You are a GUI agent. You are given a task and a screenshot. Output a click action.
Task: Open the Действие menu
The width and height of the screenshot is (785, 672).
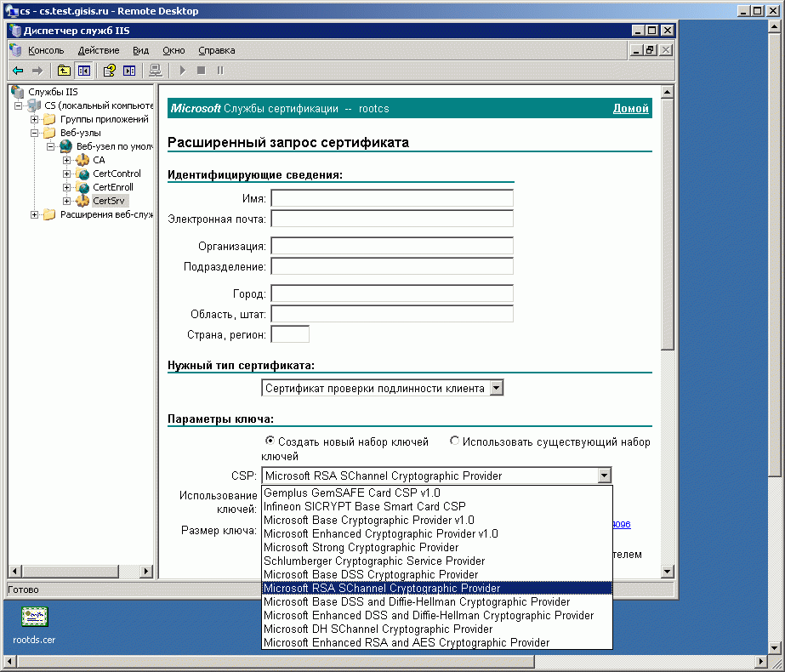(x=99, y=50)
